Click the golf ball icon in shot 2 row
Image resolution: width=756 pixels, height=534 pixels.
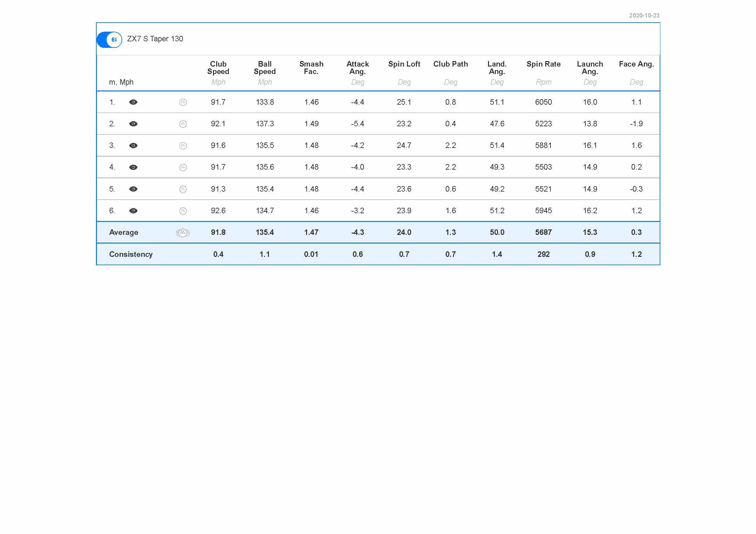(183, 124)
